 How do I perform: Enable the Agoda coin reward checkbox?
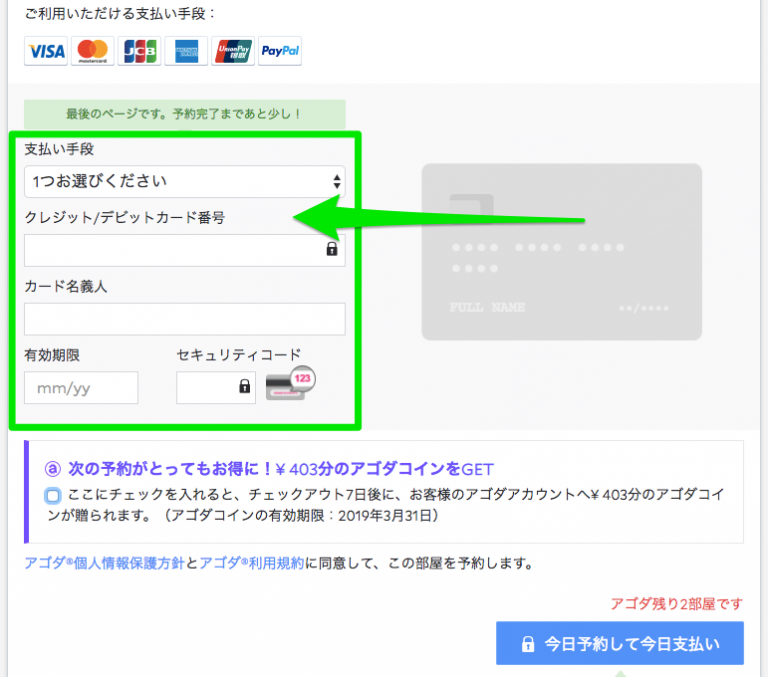point(52,495)
